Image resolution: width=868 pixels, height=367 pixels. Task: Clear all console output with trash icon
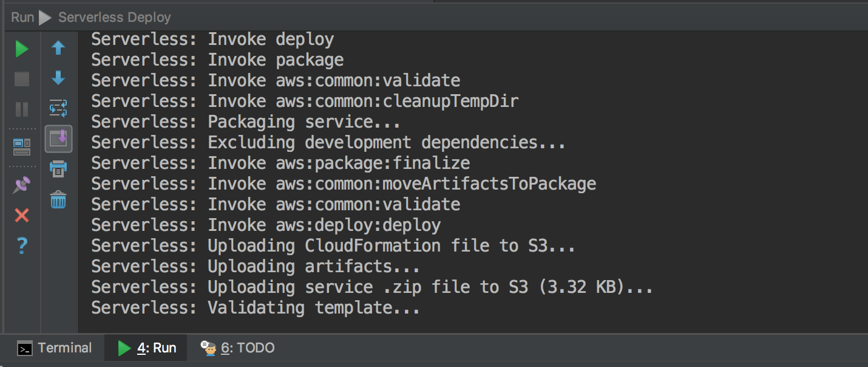pyautogui.click(x=58, y=199)
